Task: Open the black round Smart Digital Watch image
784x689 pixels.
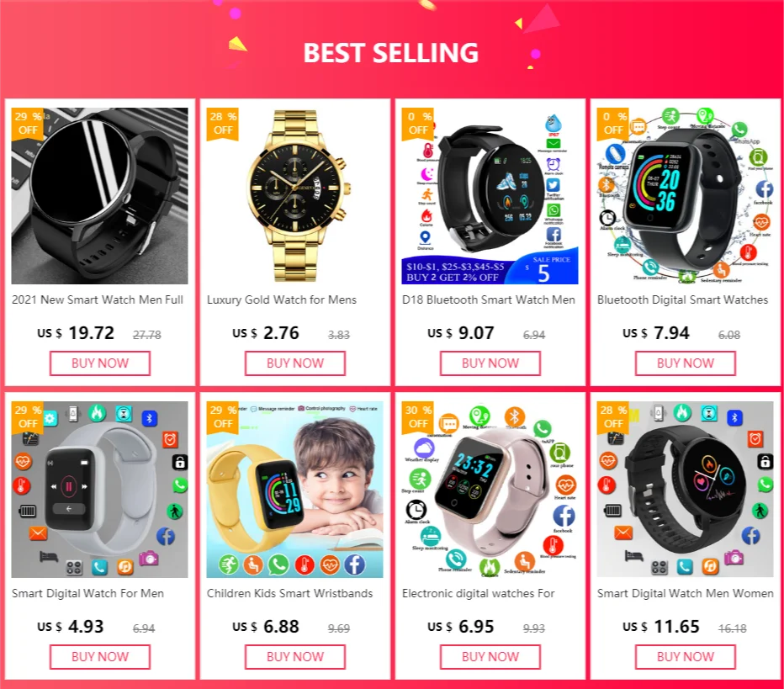Action: pos(685,490)
